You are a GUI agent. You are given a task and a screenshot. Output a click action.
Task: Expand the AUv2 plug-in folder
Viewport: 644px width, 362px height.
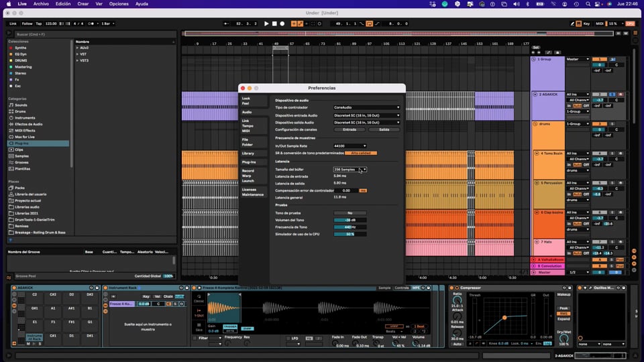click(77, 48)
